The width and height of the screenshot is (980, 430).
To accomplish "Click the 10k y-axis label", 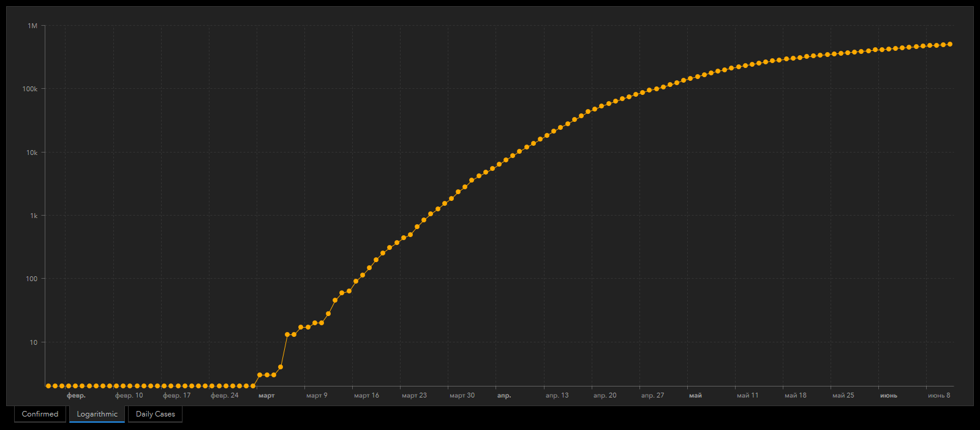I will point(32,153).
